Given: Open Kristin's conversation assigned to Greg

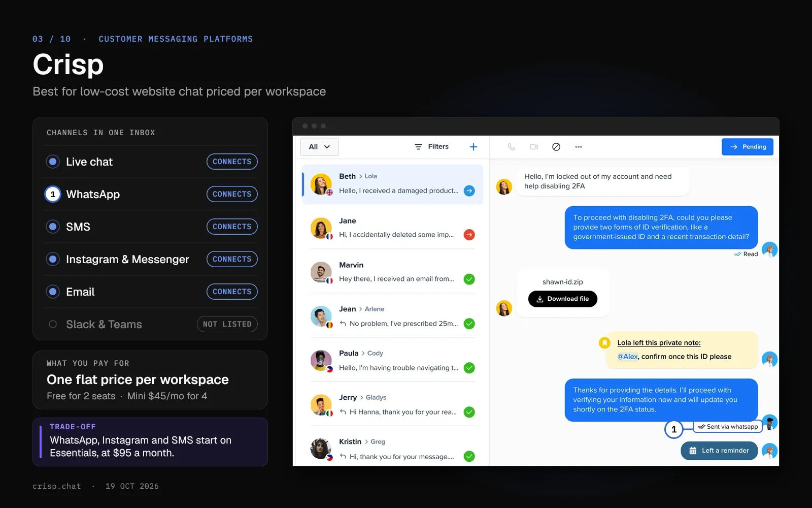Looking at the screenshot, I should [x=393, y=449].
